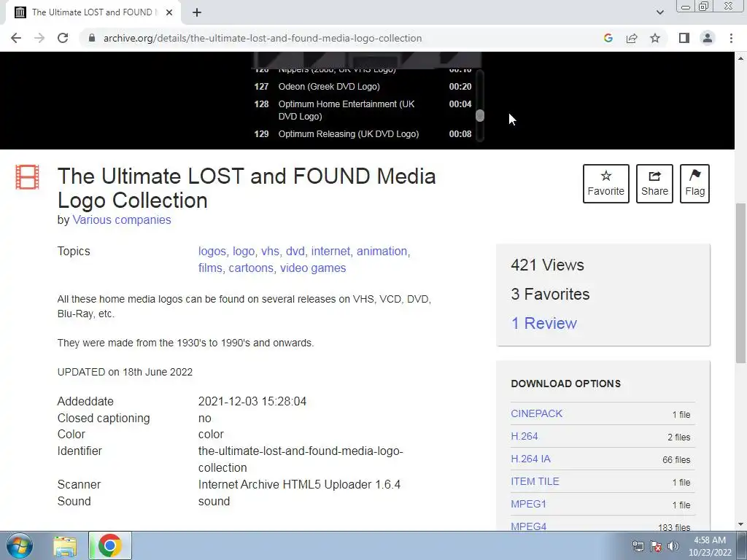This screenshot has height=560, width=747.
Task: Click the Internet Archive HTML5 Uploader 1.6.4 value
Action: (299, 485)
